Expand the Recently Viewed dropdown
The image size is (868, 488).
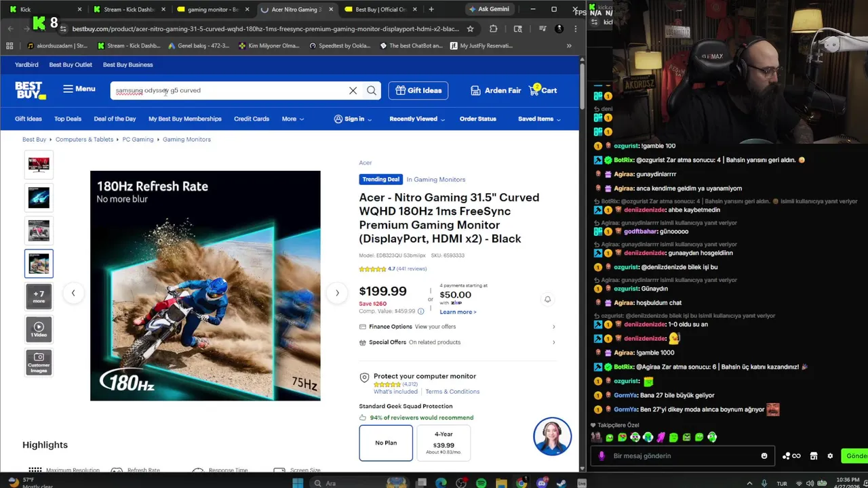click(x=417, y=119)
